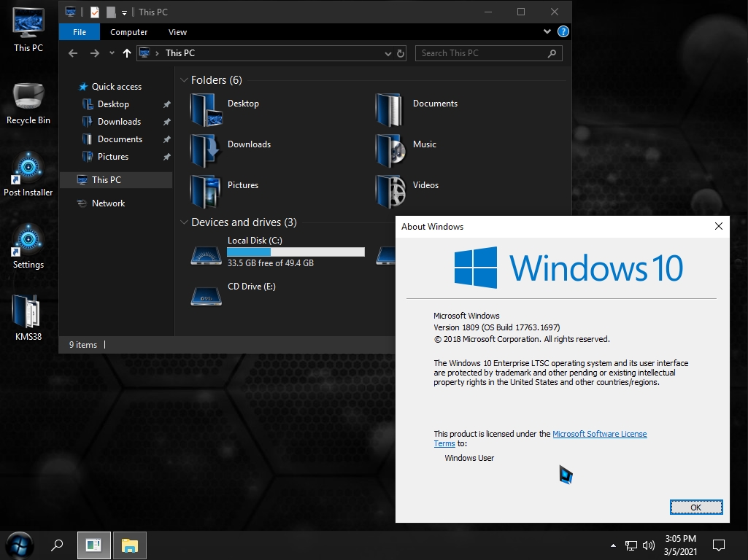This screenshot has width=748, height=560.
Task: Open the Computer ribbon tab
Action: [x=128, y=32]
